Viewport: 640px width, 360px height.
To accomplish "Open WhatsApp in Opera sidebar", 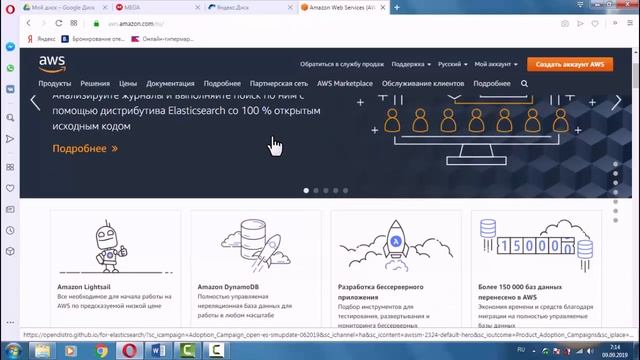I will (10, 68).
